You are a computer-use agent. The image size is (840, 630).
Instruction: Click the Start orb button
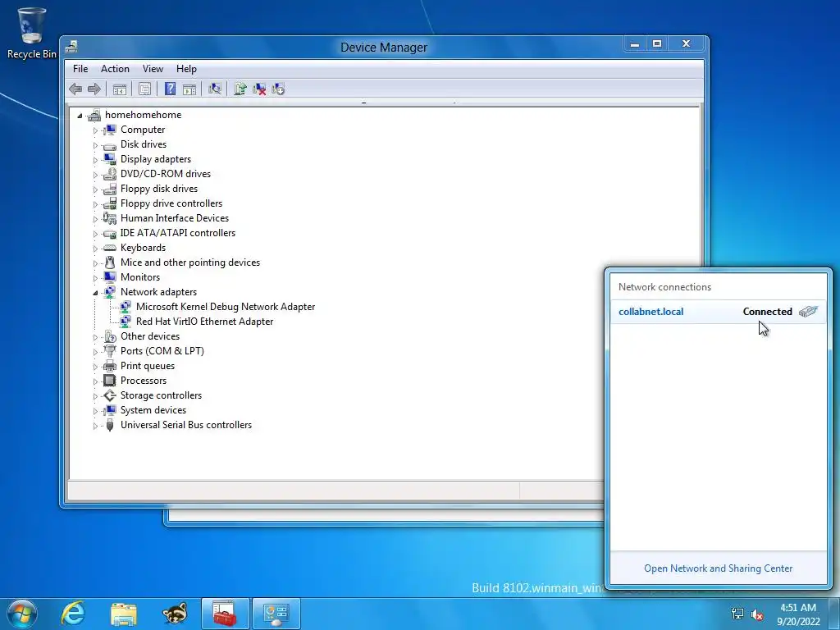[x=22, y=614]
